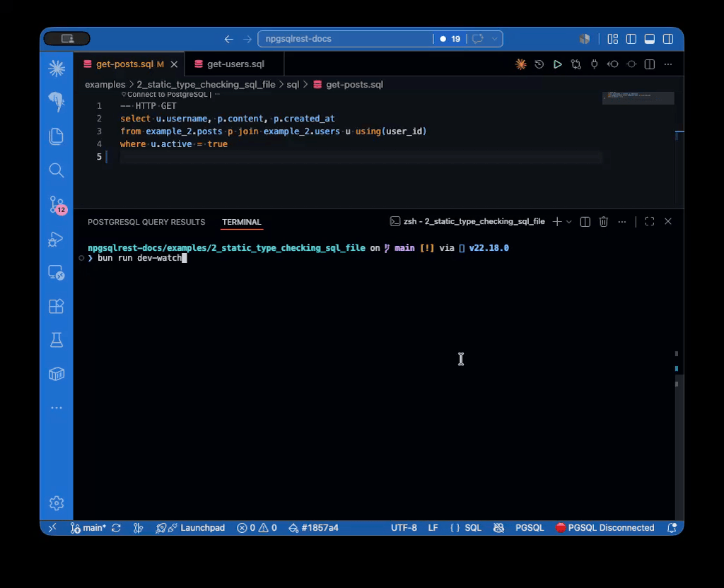Click previous change arrow icon in editor toolbar
Screen dimensions: 724x588
tap(613, 64)
